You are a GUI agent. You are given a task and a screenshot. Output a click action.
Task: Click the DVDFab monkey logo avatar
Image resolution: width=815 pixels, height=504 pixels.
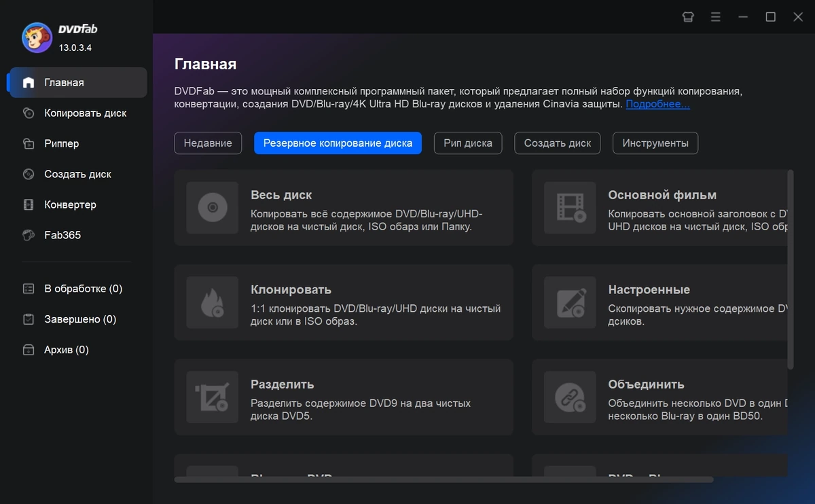tap(37, 37)
